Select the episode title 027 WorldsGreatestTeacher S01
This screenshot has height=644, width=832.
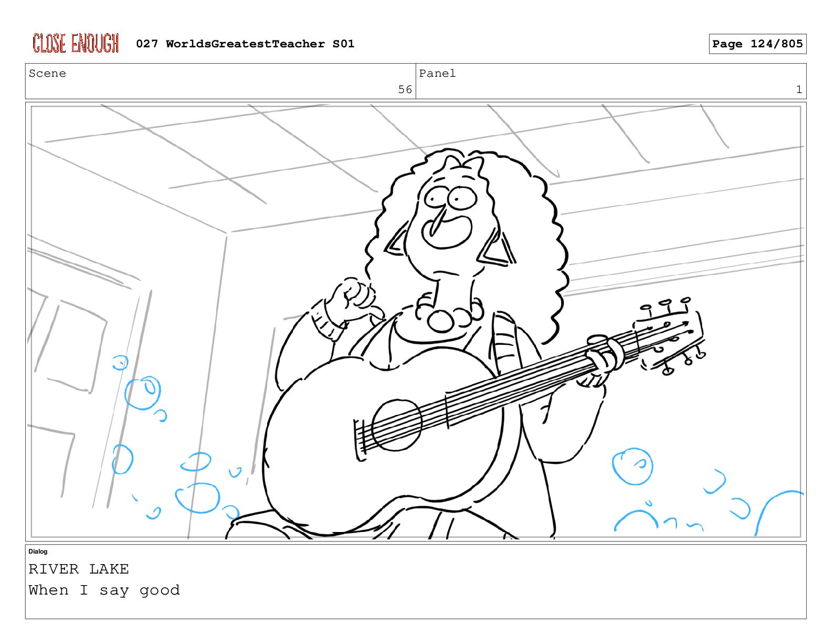click(x=245, y=44)
